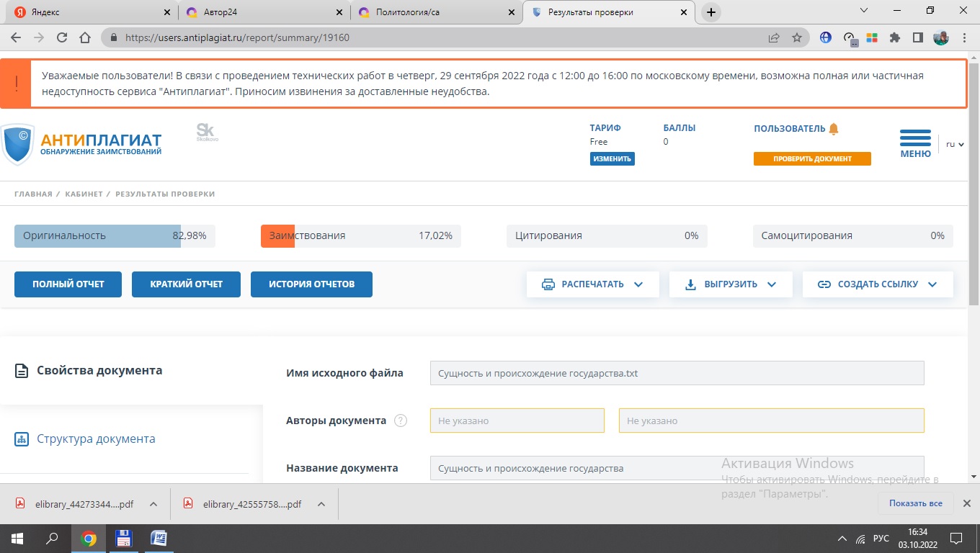The height and width of the screenshot is (553, 980).
Task: Open Word from the Windows taskbar
Action: click(159, 539)
